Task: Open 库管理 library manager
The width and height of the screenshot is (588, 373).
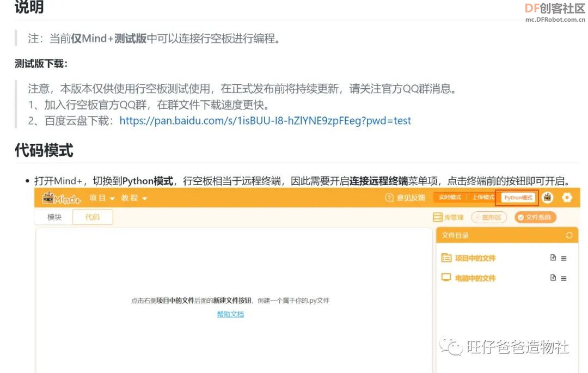Action: click(448, 217)
